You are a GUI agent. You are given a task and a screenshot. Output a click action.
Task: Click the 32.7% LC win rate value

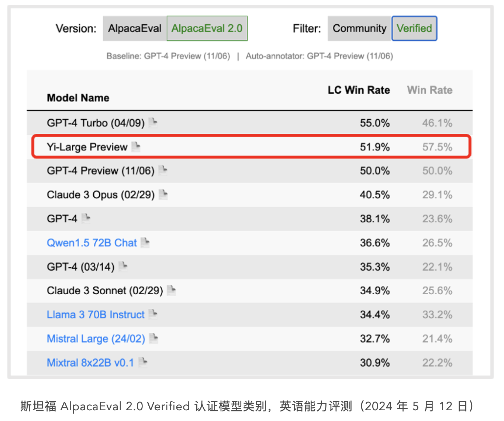pos(375,339)
